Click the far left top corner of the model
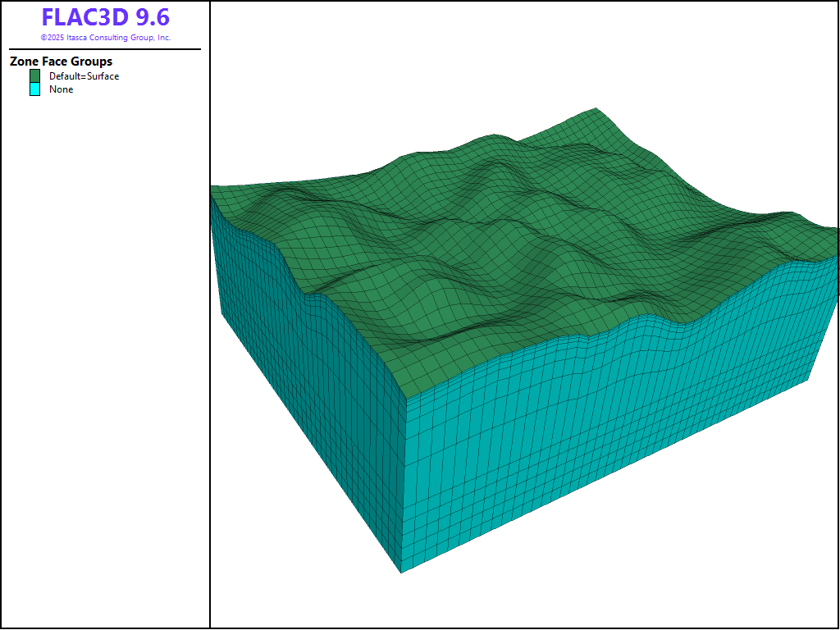The image size is (840, 630). [212, 188]
